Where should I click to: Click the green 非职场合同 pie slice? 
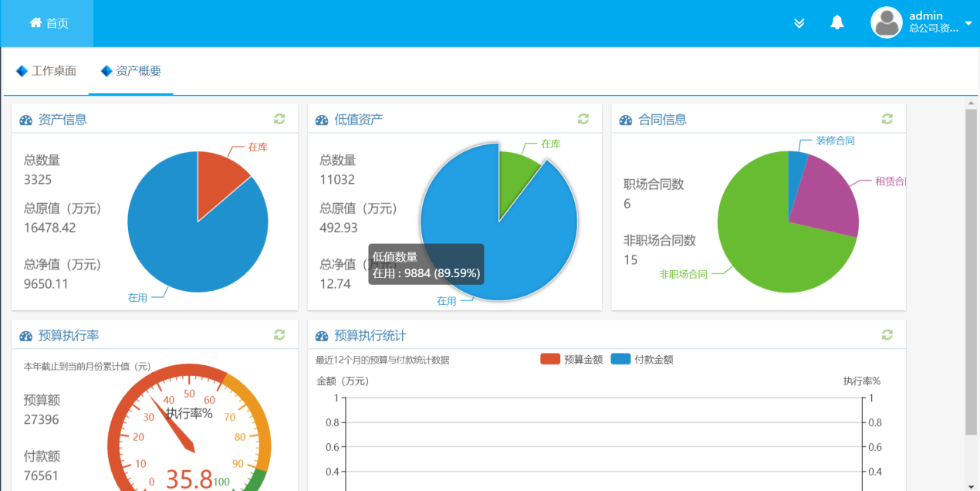tap(772, 239)
